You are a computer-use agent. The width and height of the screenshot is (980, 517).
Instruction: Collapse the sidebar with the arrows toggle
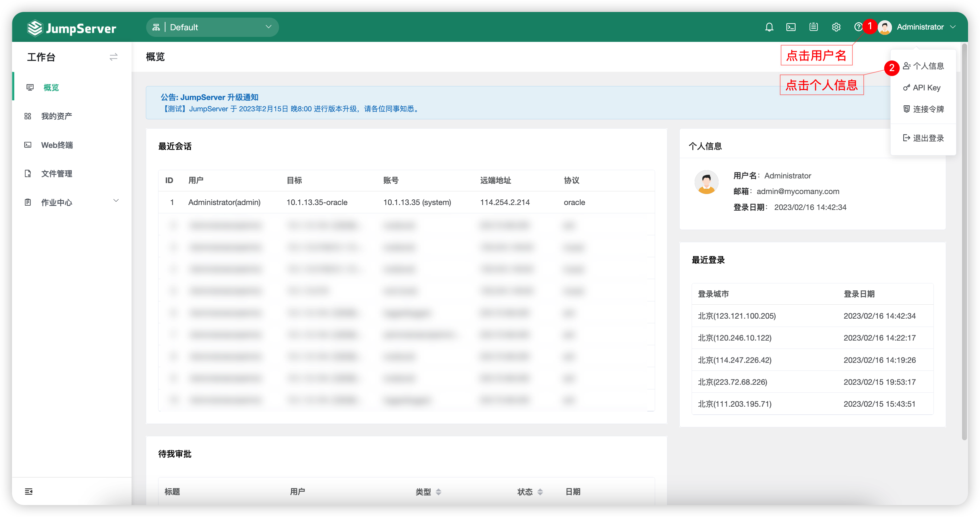(113, 57)
